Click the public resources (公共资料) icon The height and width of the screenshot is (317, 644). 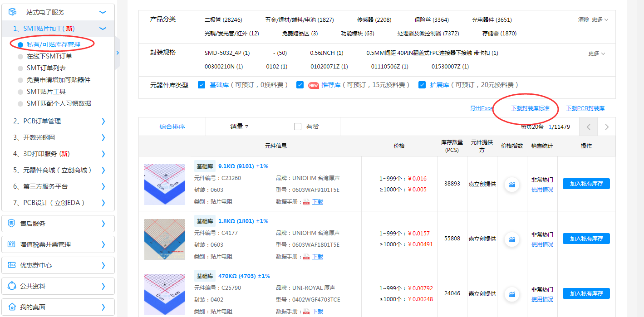pos(12,286)
